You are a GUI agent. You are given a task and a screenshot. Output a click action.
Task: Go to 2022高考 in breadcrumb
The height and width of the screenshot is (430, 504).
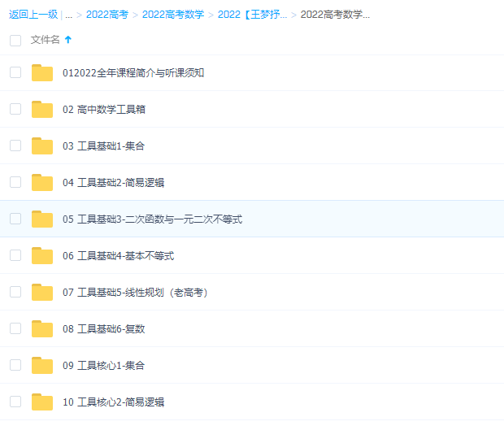tap(106, 15)
